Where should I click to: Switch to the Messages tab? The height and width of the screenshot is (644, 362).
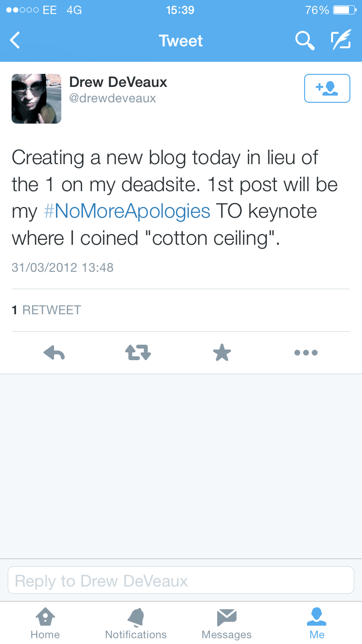click(x=226, y=623)
